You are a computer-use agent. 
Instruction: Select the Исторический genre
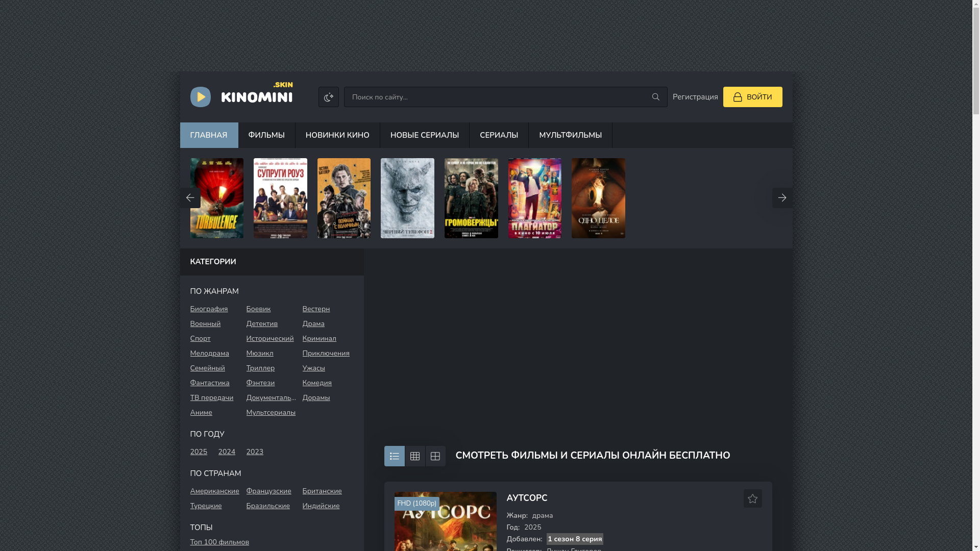click(x=270, y=339)
